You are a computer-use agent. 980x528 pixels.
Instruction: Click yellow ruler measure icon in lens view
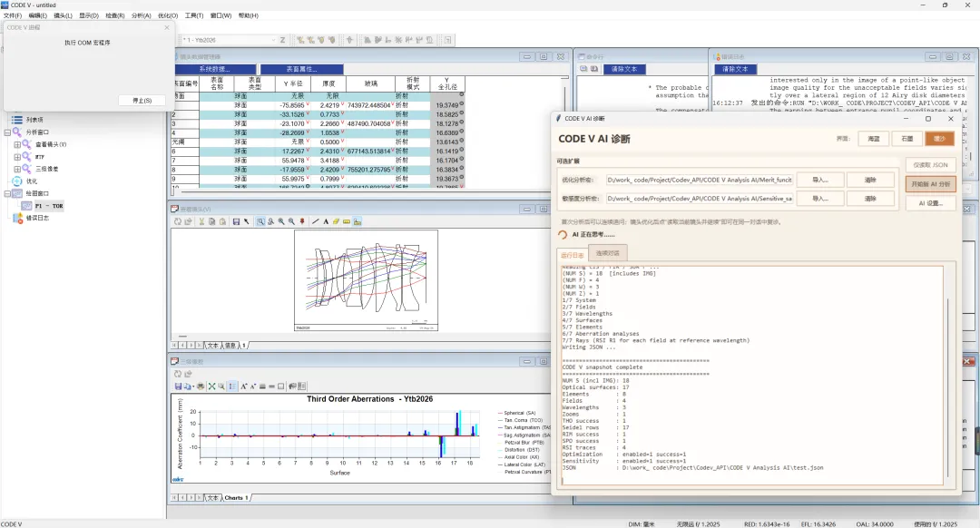coord(347,222)
